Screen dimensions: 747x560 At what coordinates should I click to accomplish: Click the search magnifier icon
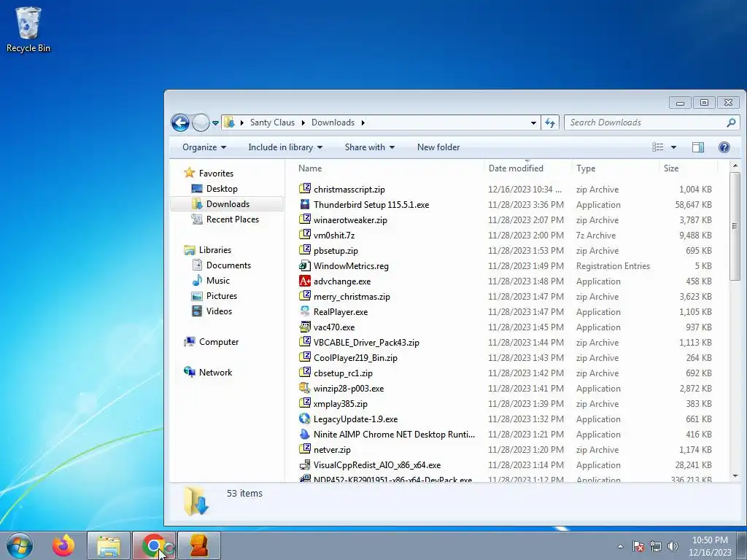point(731,122)
